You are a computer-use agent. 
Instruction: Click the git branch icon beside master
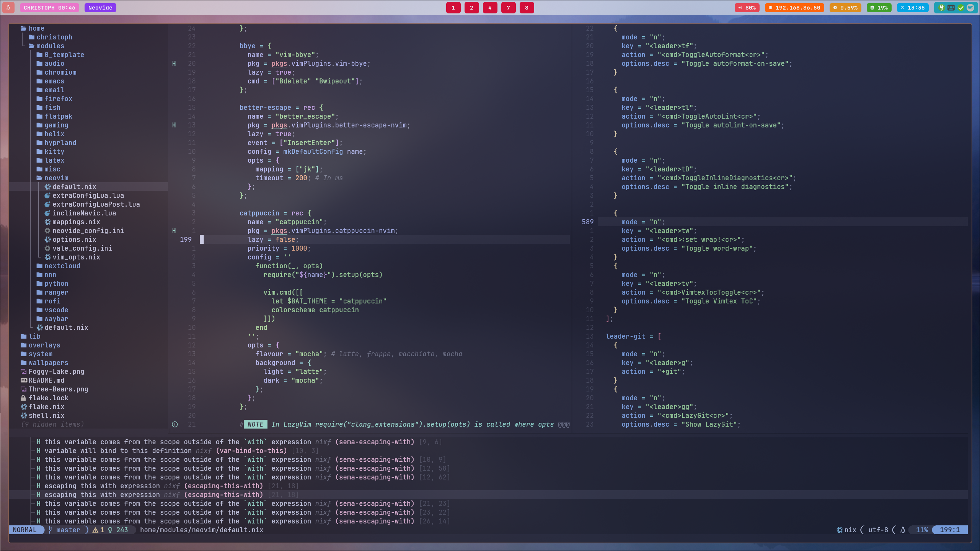pos(50,530)
